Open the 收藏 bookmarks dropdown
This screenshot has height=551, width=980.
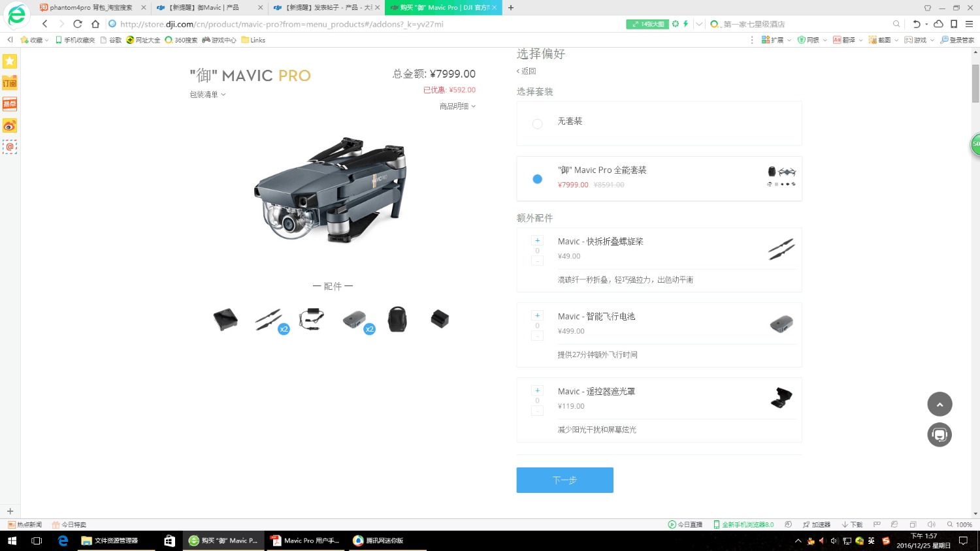pos(35,40)
